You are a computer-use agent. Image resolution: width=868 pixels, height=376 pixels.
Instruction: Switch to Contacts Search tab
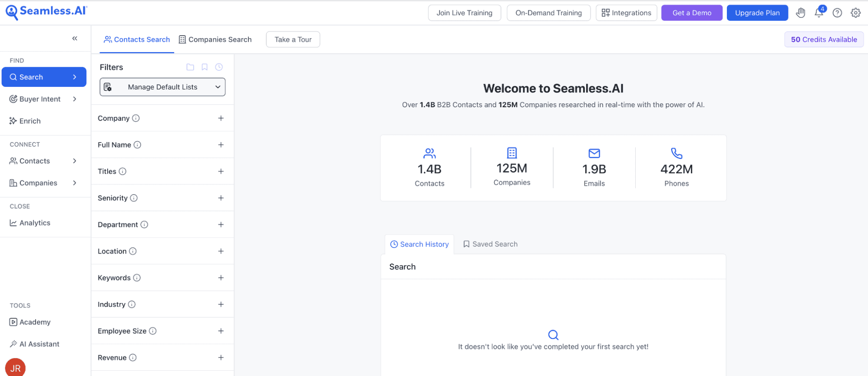(x=137, y=40)
